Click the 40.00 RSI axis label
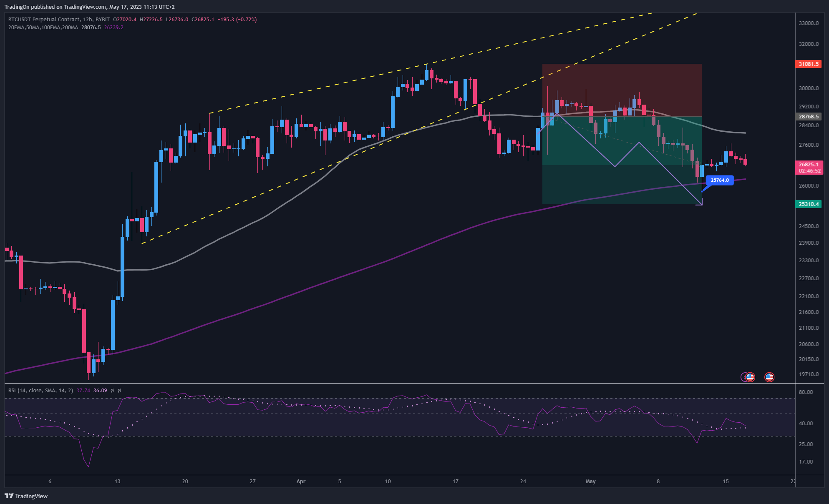The image size is (829, 504). point(806,424)
